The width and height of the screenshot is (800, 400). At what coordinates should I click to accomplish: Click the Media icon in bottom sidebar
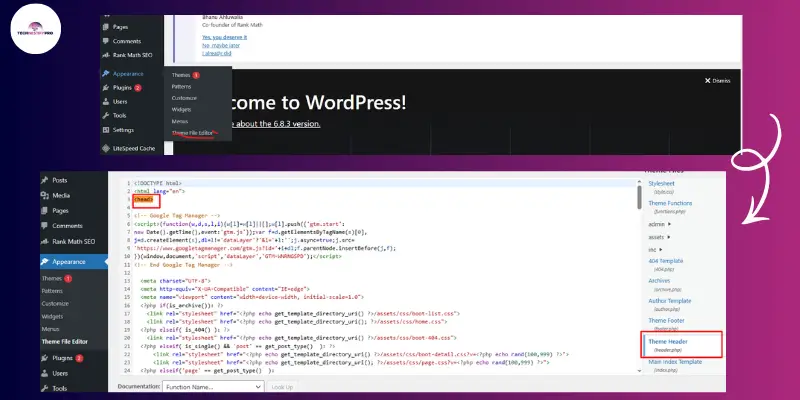coord(45,195)
